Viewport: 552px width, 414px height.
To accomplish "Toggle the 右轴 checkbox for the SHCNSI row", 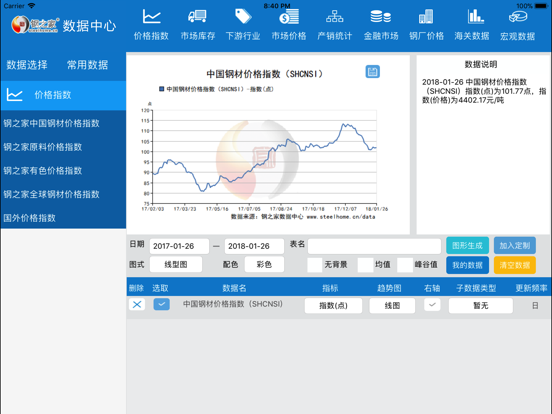I will pyautogui.click(x=432, y=305).
